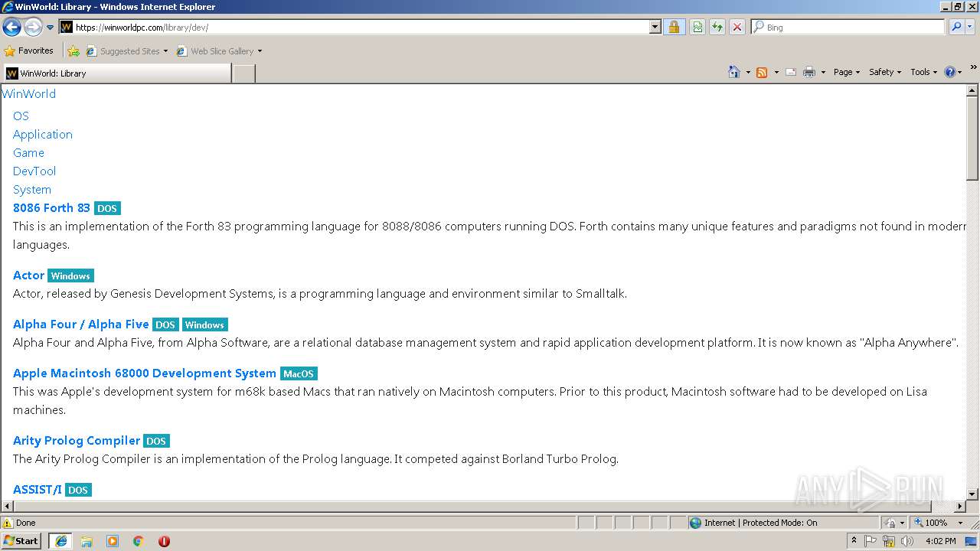Viewport: 980px width, 551px height.
Task: Open the Home button dropdown arrow
Action: pyautogui.click(x=748, y=72)
